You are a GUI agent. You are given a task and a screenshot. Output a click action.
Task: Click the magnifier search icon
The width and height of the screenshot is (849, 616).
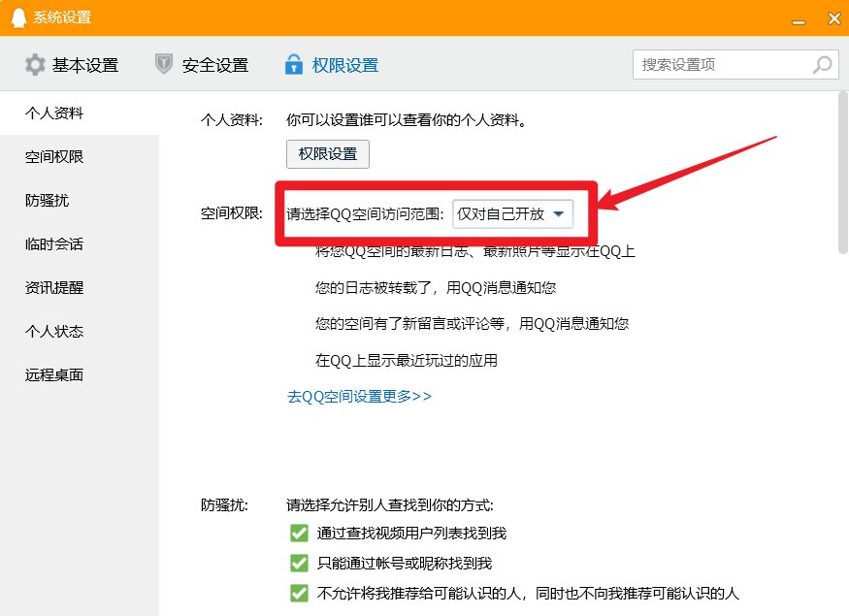823,65
